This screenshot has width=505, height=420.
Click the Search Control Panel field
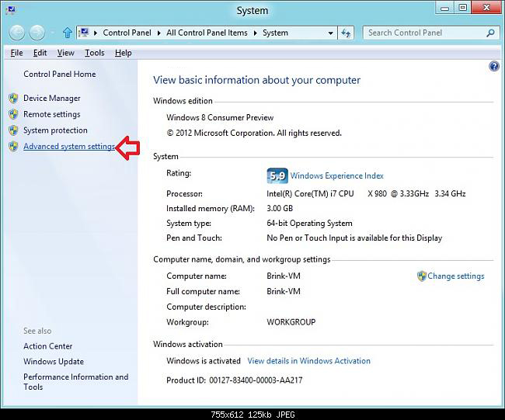click(431, 33)
